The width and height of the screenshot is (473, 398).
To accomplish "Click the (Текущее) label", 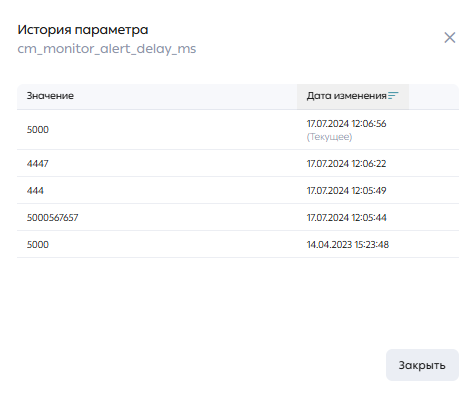I will click(x=329, y=137).
